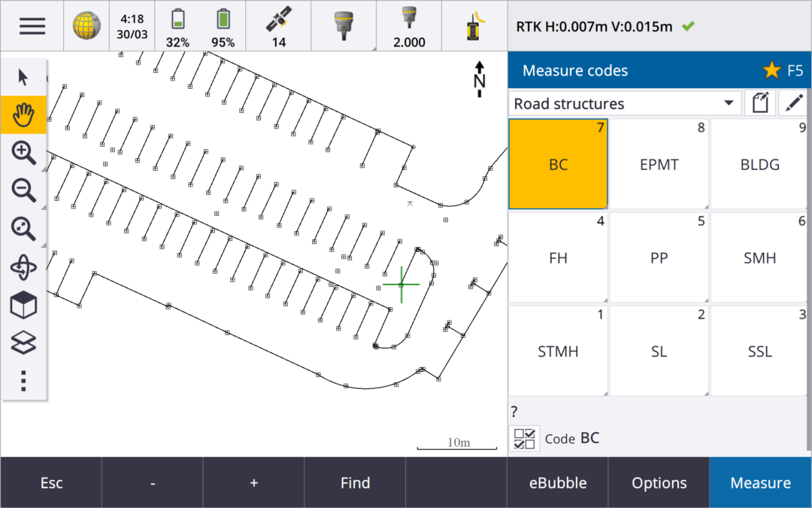
Task: Activate the 3D Orbit tool
Action: point(23,266)
